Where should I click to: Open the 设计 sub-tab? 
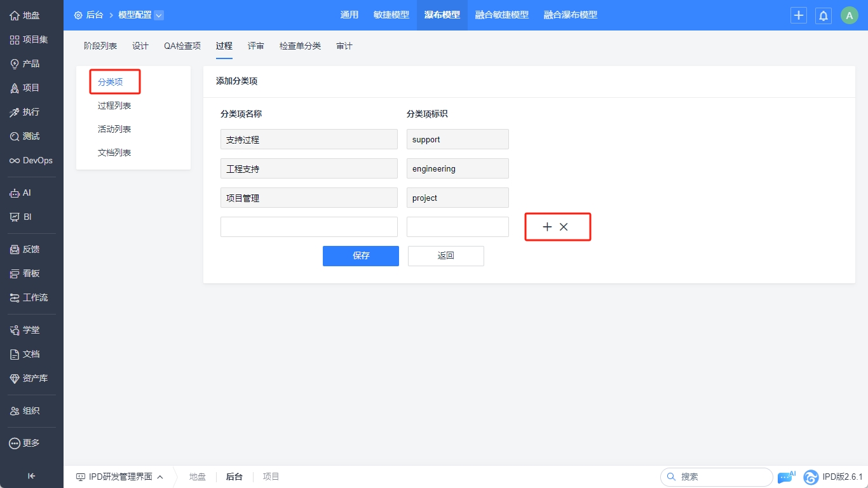tap(140, 46)
